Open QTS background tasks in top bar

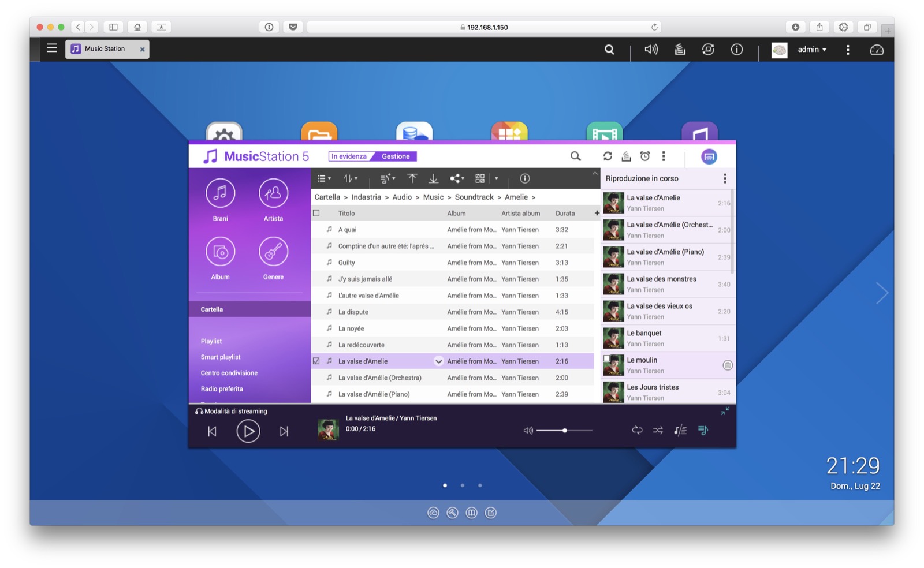680,50
